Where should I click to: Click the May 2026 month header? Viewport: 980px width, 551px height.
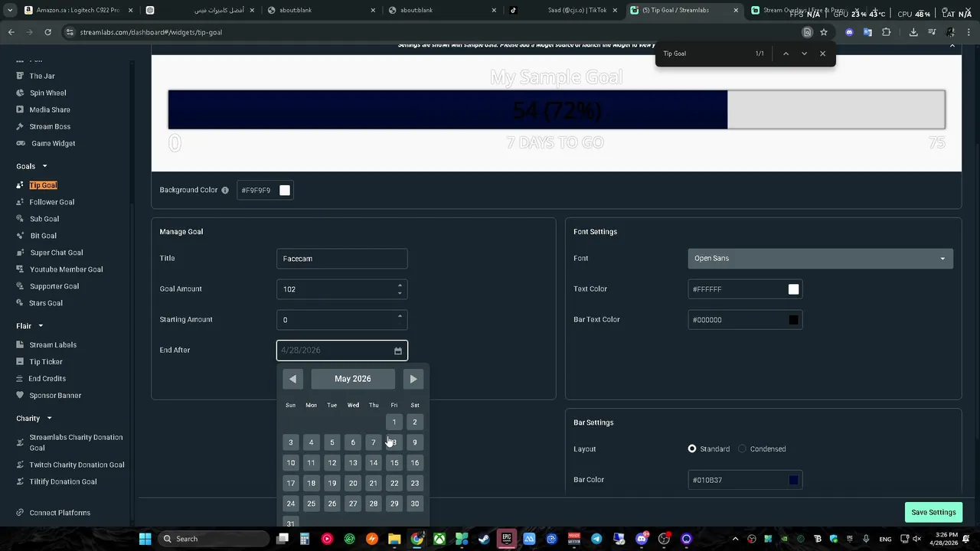[x=353, y=379]
